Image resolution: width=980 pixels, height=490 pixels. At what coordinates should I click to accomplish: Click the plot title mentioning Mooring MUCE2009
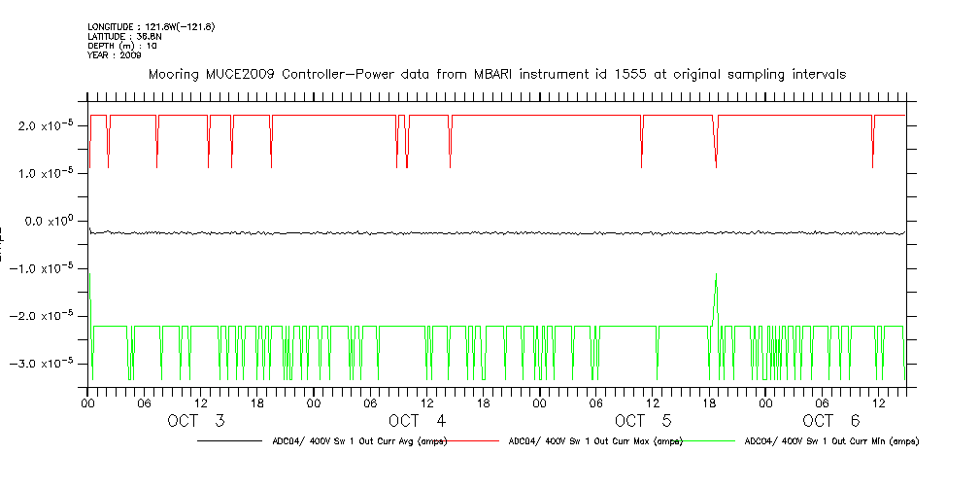(496, 74)
